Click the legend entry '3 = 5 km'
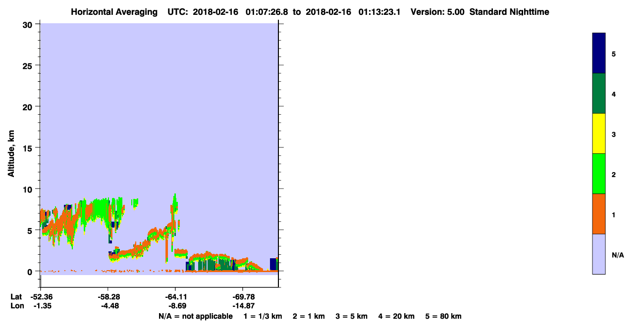The height and width of the screenshot is (330, 644). pos(352,316)
